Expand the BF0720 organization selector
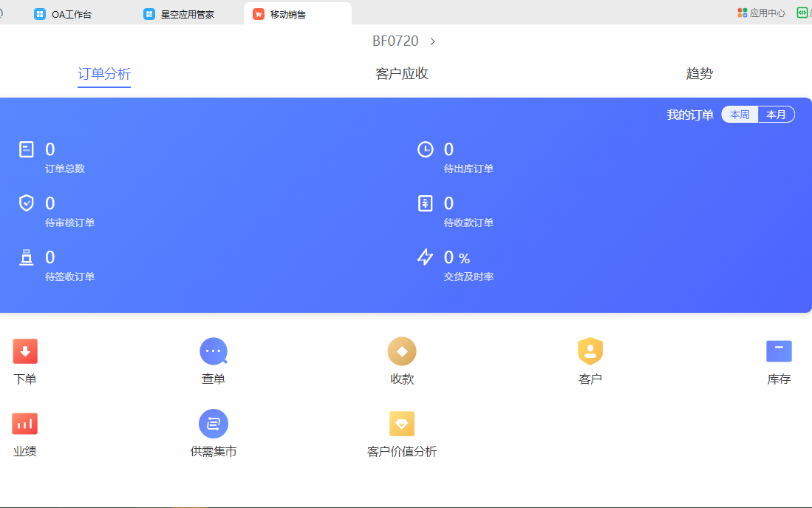Screen dimensions: 812x508 [404, 41]
